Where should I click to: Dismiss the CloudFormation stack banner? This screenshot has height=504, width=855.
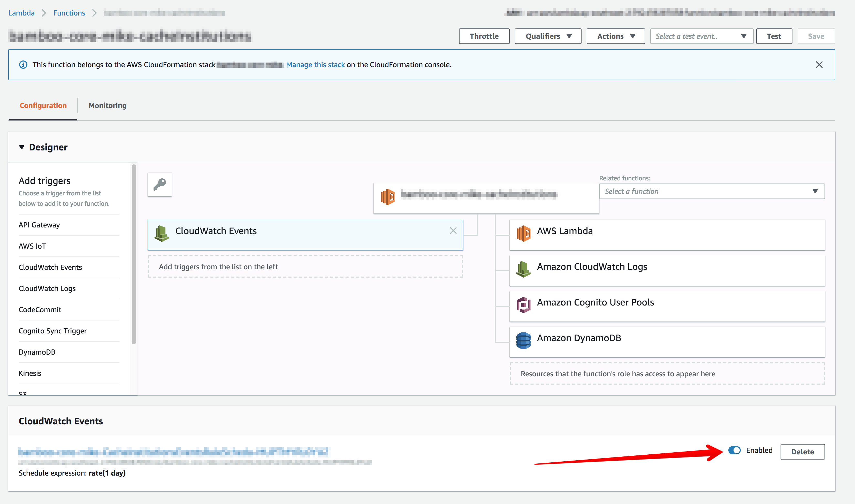coord(819,65)
